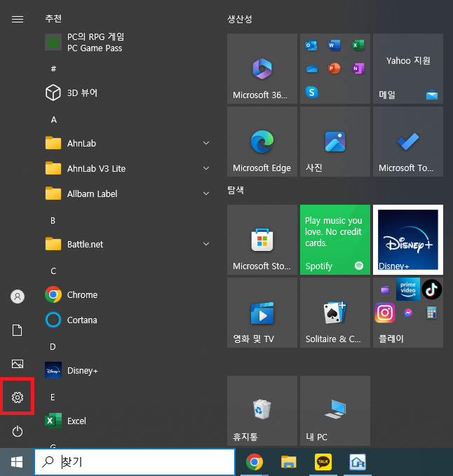Open Word icon in Office tile group

click(x=334, y=46)
